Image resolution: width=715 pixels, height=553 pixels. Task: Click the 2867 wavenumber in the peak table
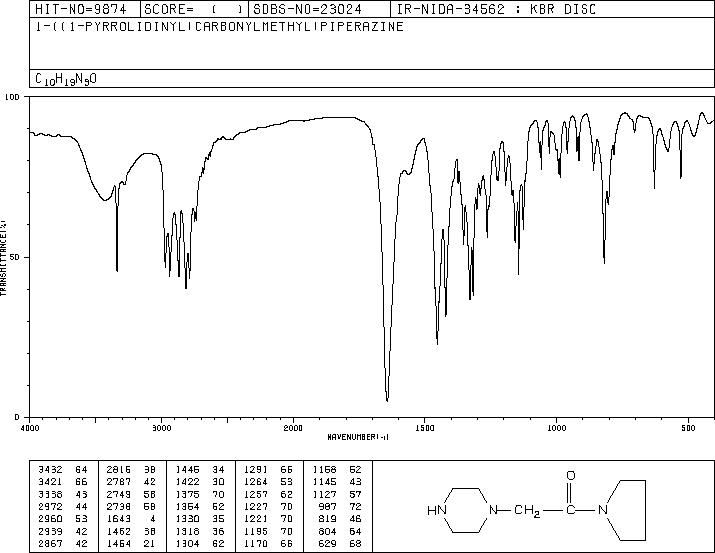point(50,543)
